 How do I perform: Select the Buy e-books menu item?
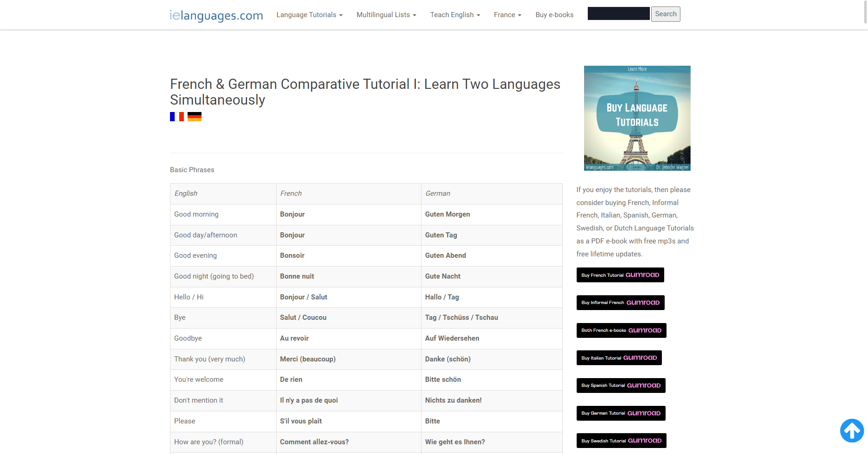(x=554, y=14)
